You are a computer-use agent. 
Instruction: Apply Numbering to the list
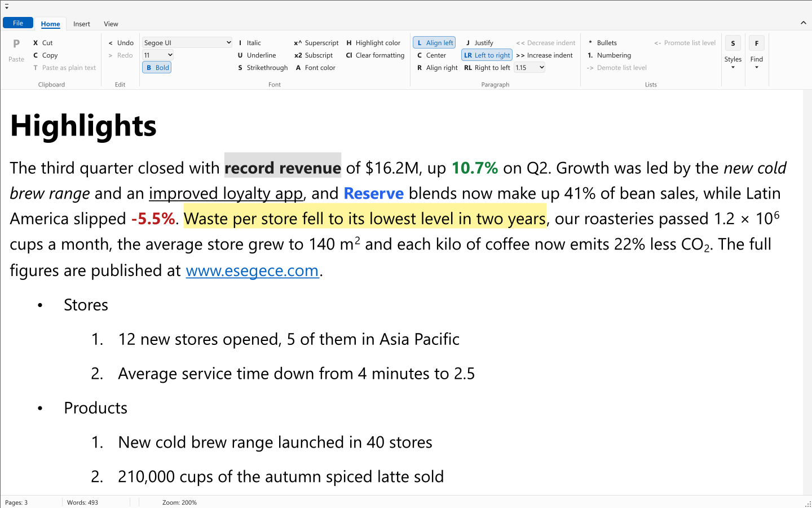coord(609,55)
